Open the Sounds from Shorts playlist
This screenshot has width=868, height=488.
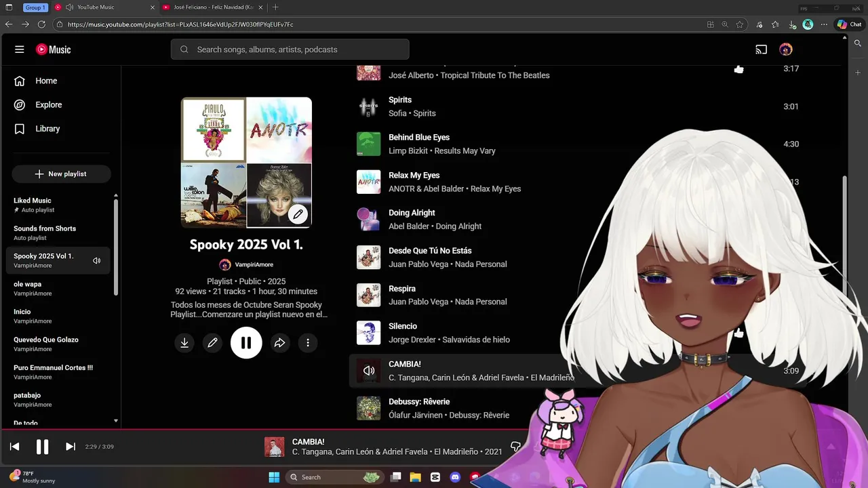pyautogui.click(x=45, y=228)
